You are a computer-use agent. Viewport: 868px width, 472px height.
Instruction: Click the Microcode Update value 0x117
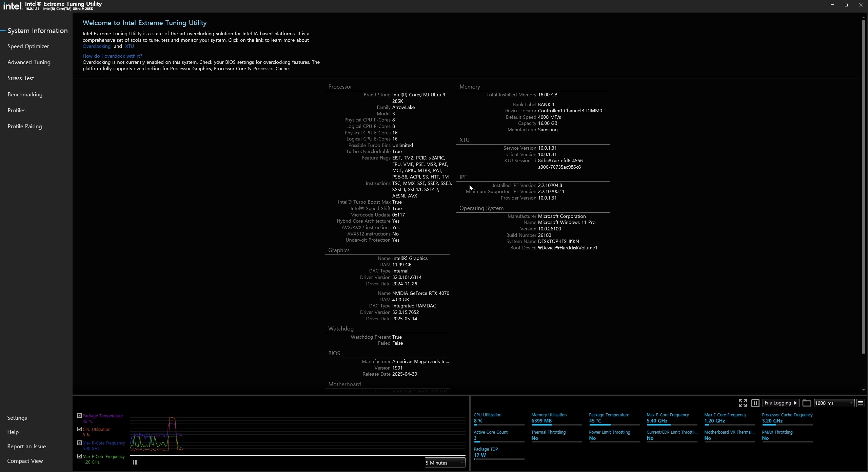point(398,215)
